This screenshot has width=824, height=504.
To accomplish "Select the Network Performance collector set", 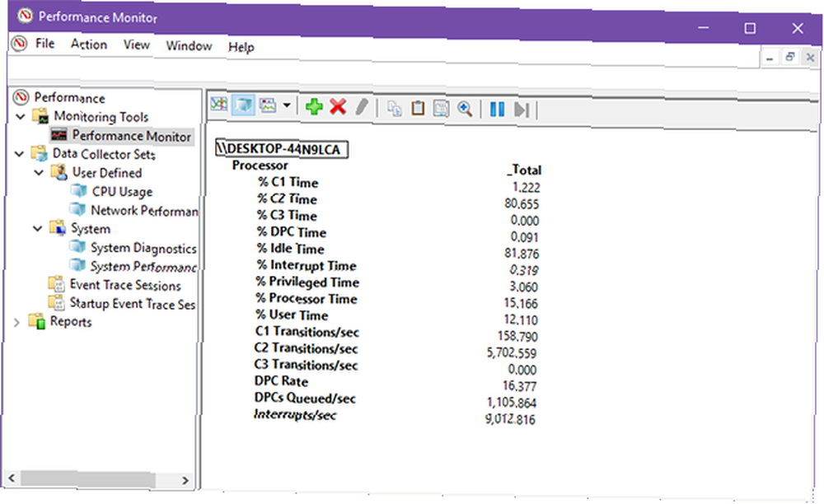I will (x=144, y=211).
